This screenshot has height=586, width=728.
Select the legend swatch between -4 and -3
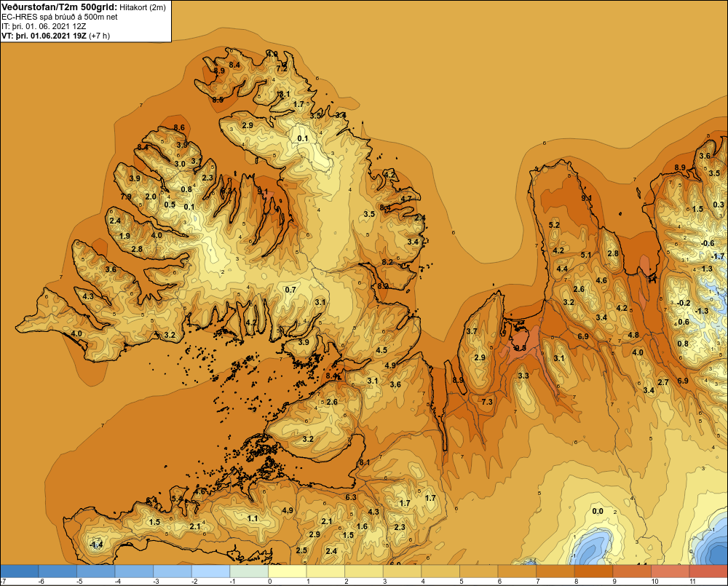pyautogui.click(x=134, y=571)
